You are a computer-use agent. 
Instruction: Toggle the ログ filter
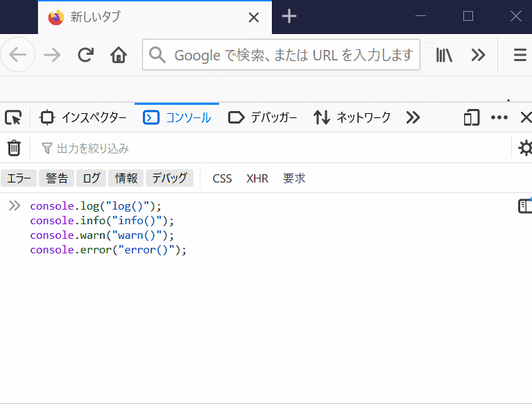pos(92,178)
